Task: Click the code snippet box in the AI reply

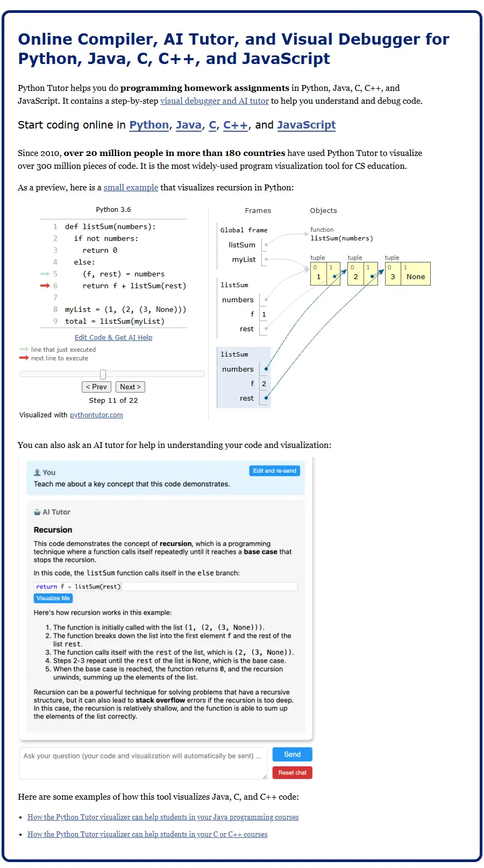Action: coord(166,587)
